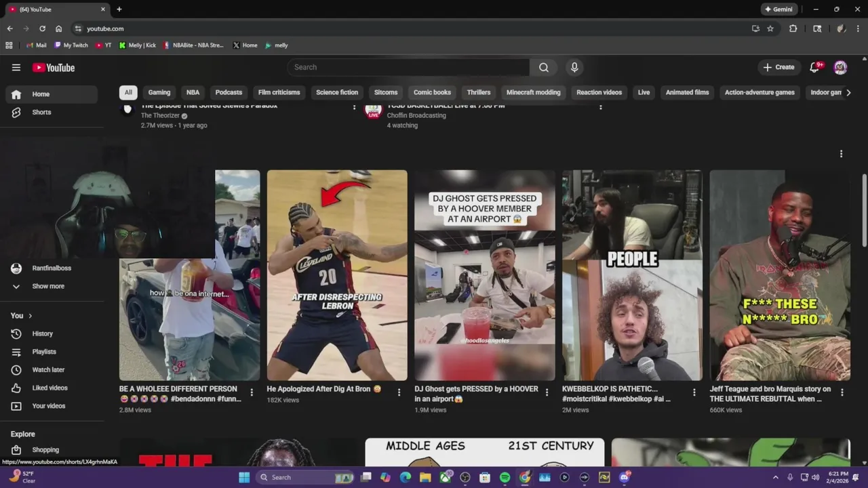This screenshot has height=488, width=868.
Task: Open the YouTube hamburger guide menu
Action: pos(16,67)
